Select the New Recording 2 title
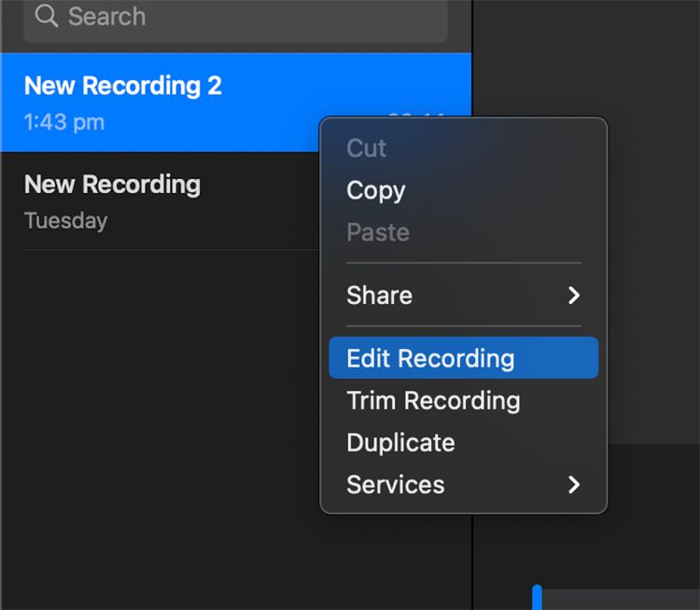 pyautogui.click(x=123, y=86)
